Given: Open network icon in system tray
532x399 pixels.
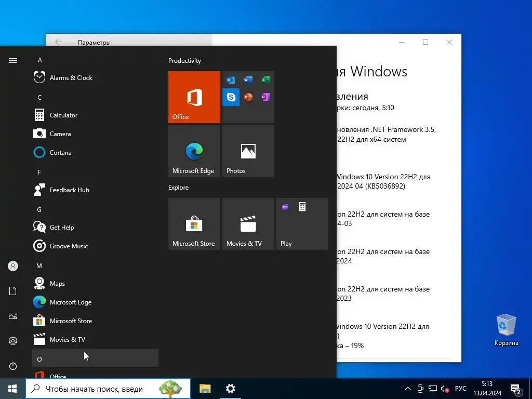Looking at the screenshot, I should 433,389.
